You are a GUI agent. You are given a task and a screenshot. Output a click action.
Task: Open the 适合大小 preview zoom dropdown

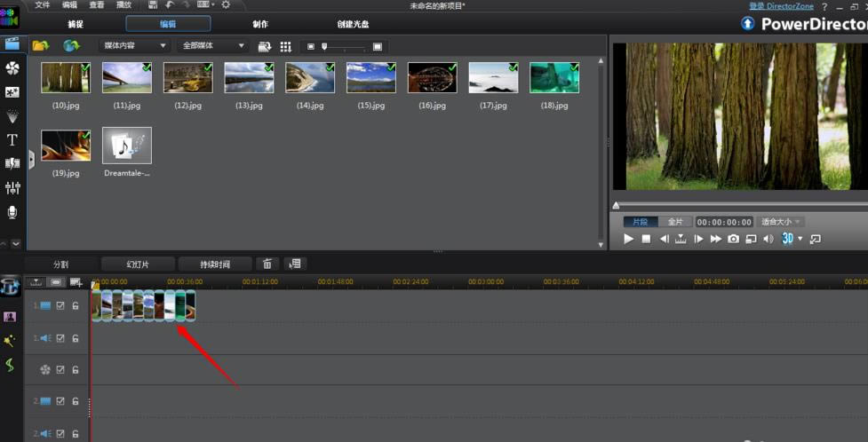click(x=781, y=222)
